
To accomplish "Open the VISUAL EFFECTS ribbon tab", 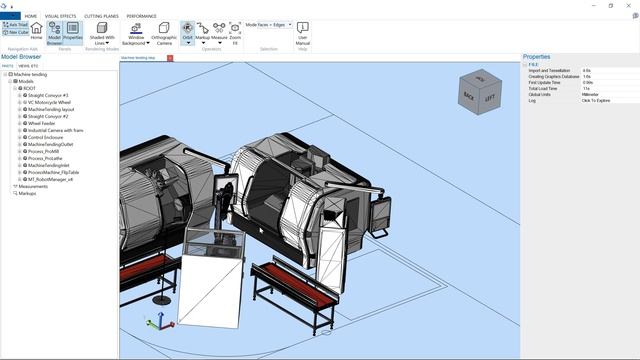I will [x=60, y=16].
